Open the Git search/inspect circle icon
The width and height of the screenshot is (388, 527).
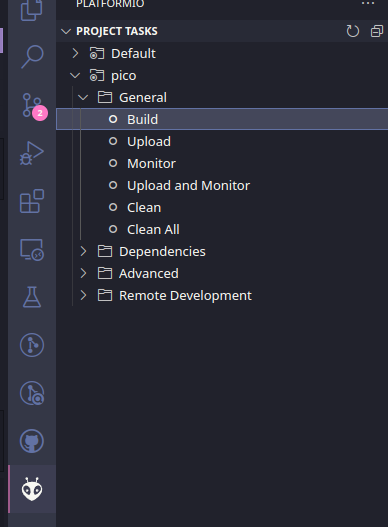point(32,393)
